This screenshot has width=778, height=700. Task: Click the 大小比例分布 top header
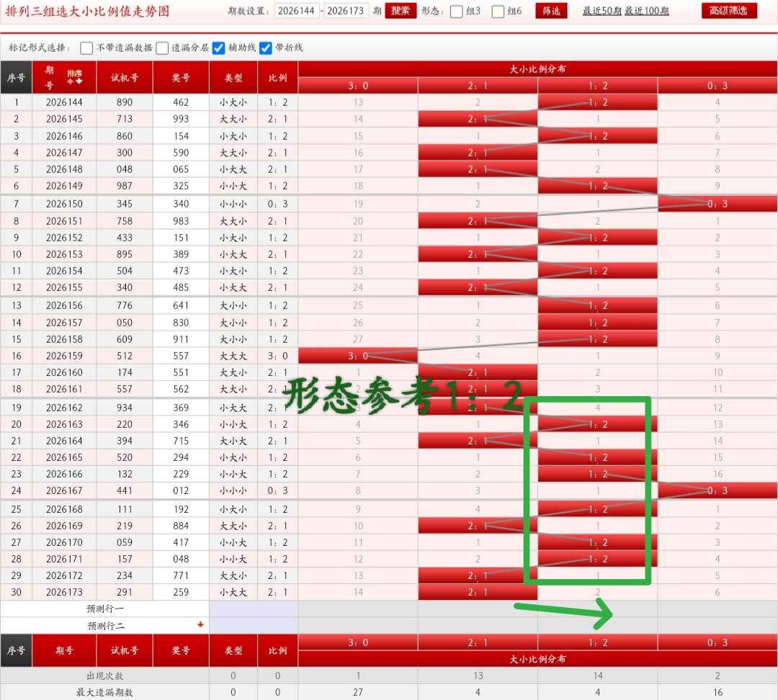[538, 69]
